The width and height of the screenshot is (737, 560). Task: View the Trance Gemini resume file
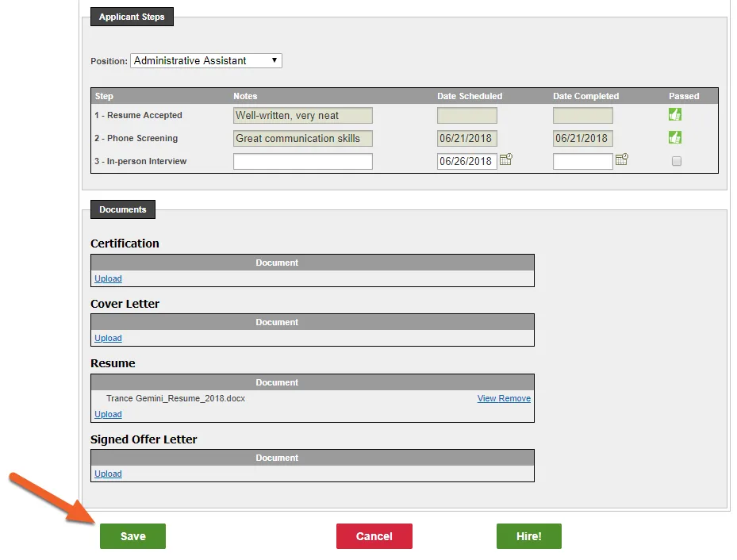486,398
